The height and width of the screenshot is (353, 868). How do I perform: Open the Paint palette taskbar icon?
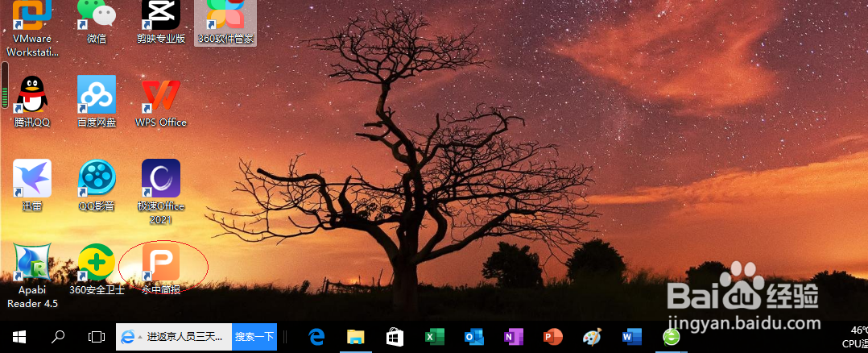click(x=592, y=336)
